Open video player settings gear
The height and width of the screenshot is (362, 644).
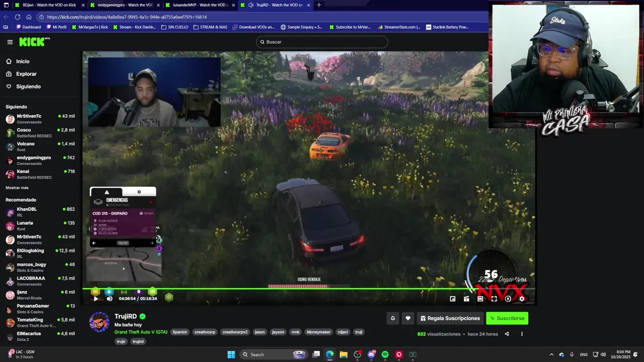pos(522,299)
